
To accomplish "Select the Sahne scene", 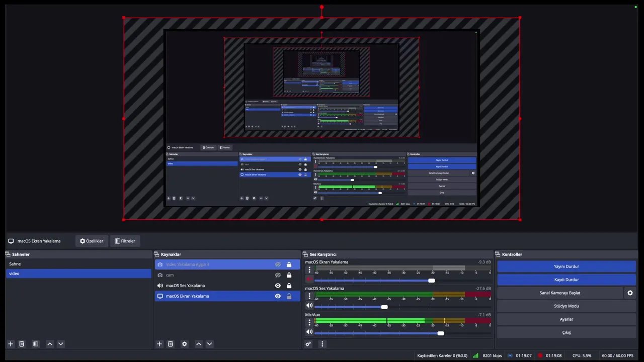I will [x=78, y=264].
